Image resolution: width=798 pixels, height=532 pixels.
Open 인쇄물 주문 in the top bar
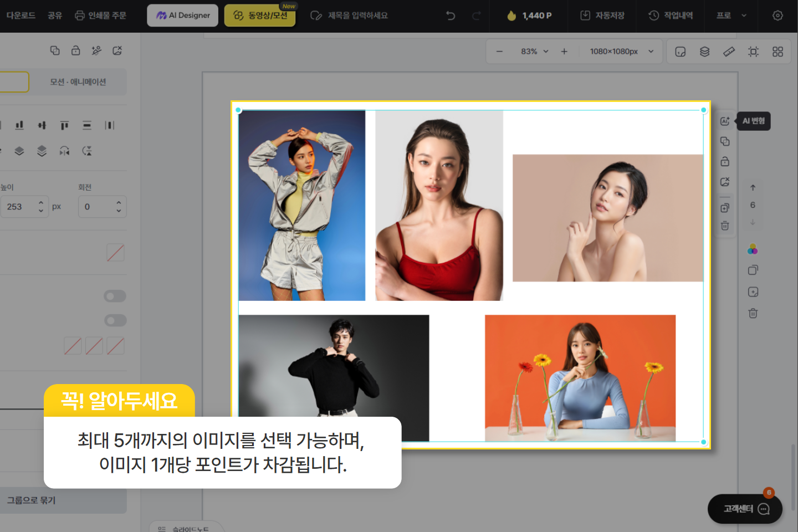tap(101, 16)
